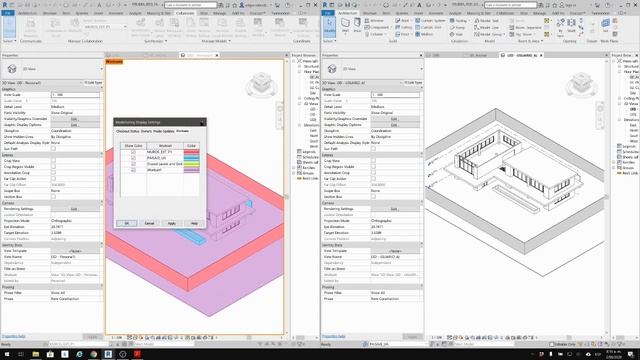The image size is (640, 360).
Task: Open File Explorer from the taskbar
Action: click(x=36, y=354)
